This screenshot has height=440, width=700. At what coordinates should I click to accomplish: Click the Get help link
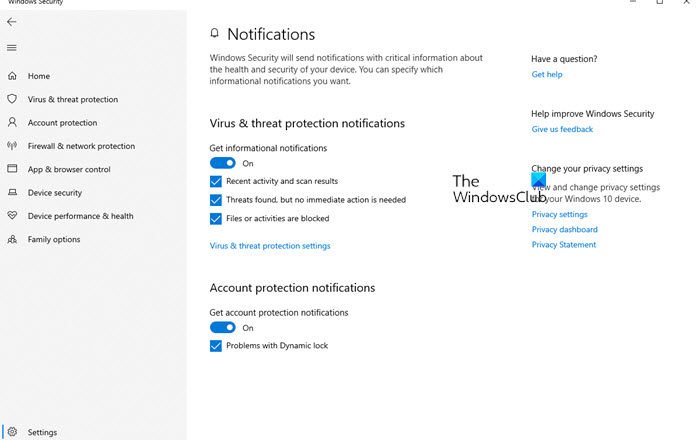547,75
